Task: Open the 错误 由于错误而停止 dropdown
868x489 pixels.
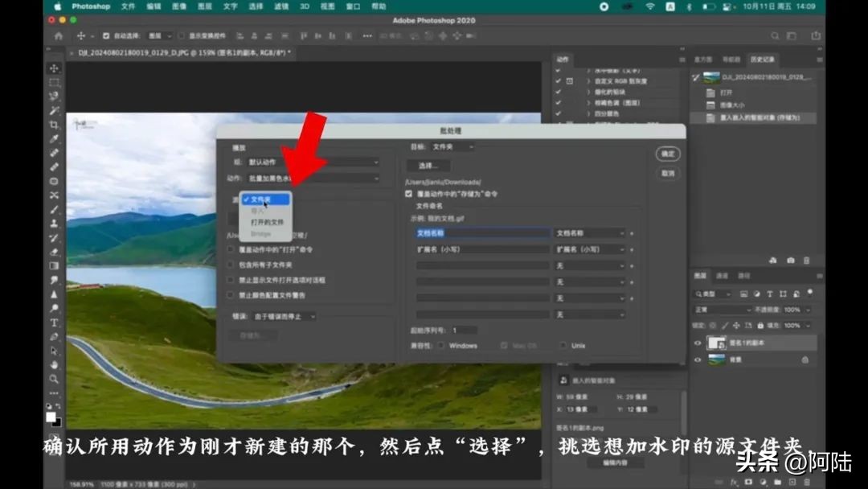Action: pos(284,317)
